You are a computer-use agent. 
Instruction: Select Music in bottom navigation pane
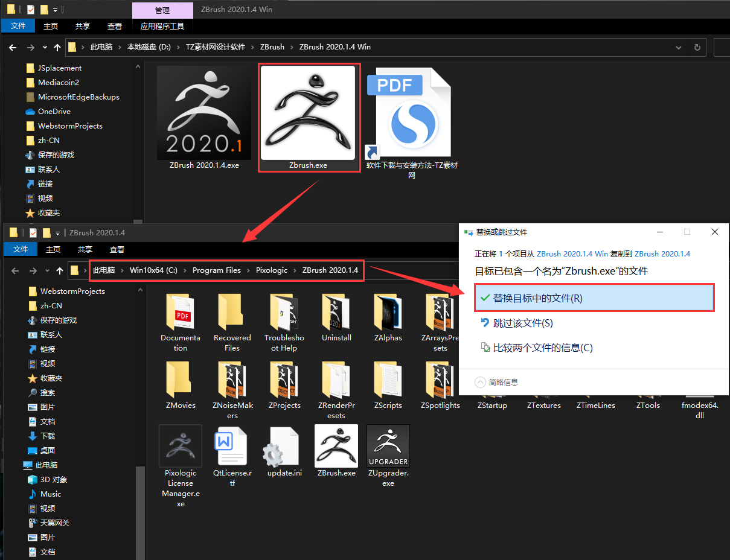tap(51, 494)
